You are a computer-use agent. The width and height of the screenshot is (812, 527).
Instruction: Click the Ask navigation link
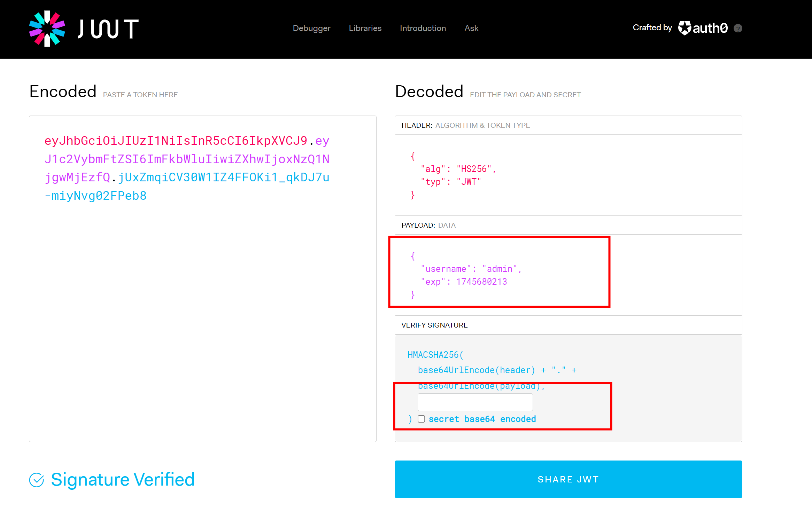tap(471, 28)
